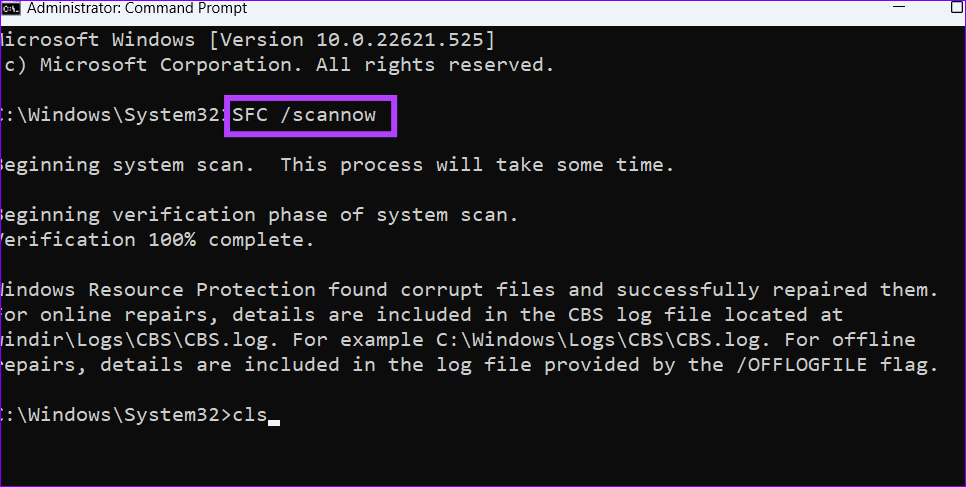This screenshot has height=487, width=966.
Task: Click the blinking cursor after cls
Action: tap(274, 420)
